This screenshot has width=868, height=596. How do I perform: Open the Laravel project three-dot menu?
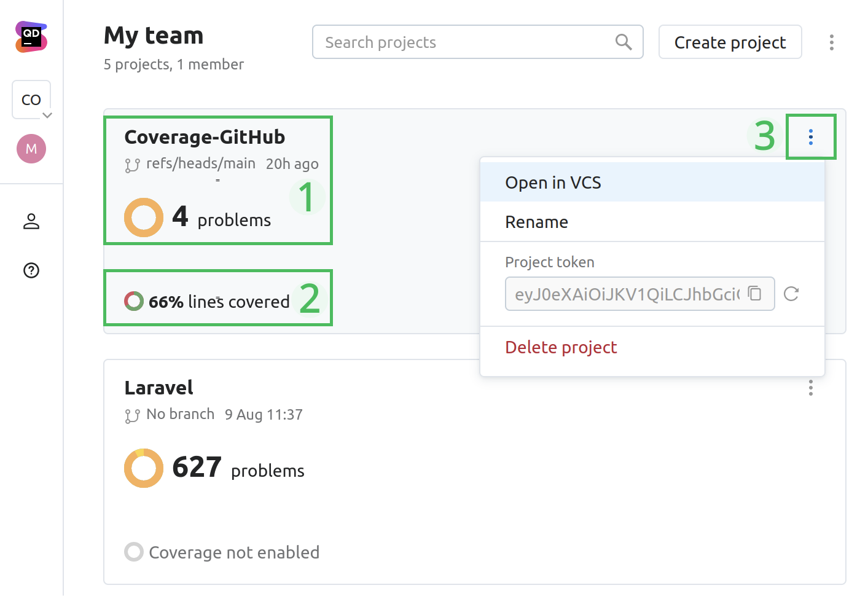point(811,388)
